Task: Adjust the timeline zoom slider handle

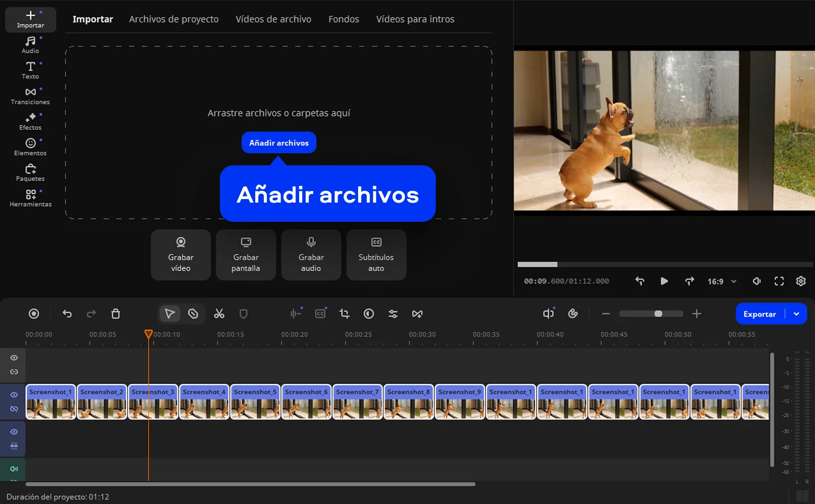Action: [x=658, y=314]
